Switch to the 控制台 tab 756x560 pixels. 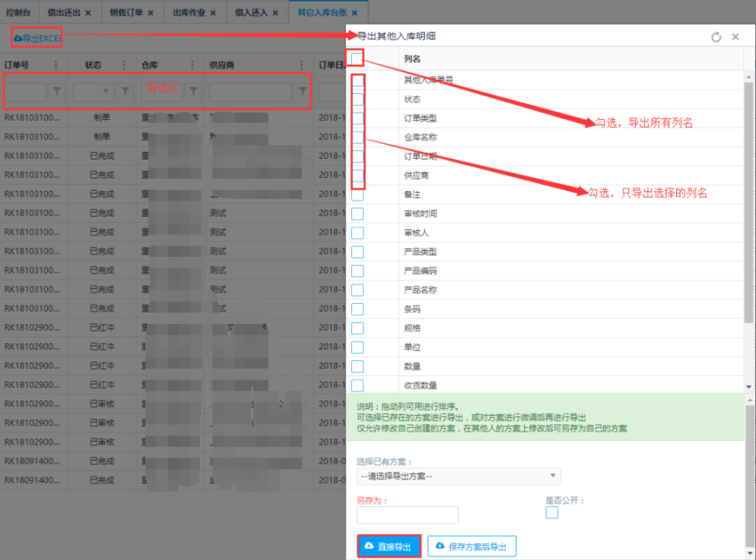point(20,13)
